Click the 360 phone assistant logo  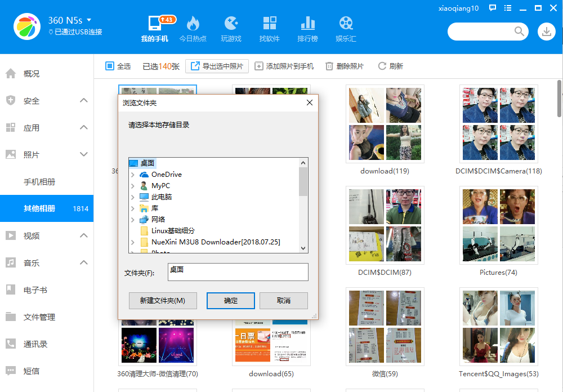click(27, 26)
